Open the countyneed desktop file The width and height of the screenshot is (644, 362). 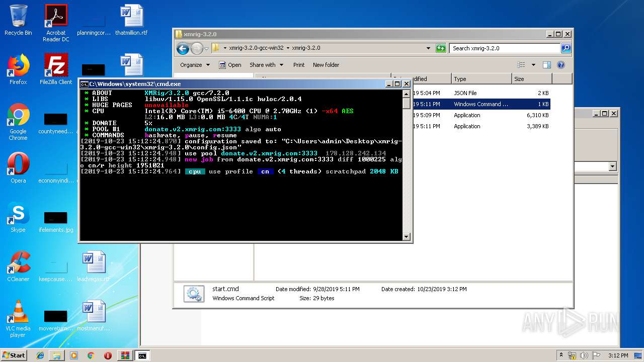coord(56,123)
